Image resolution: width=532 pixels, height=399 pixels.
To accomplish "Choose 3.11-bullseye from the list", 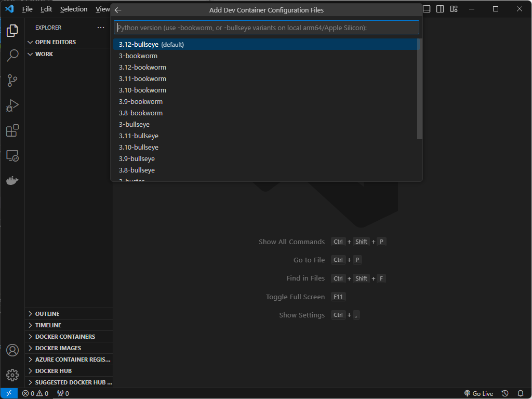I will coord(265,136).
